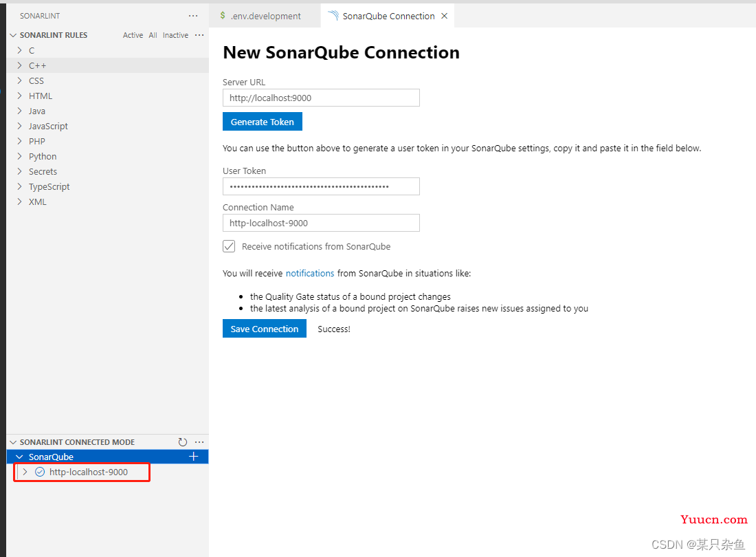This screenshot has height=557, width=756.
Task: Click the User Token input field
Action: pyautogui.click(x=321, y=186)
